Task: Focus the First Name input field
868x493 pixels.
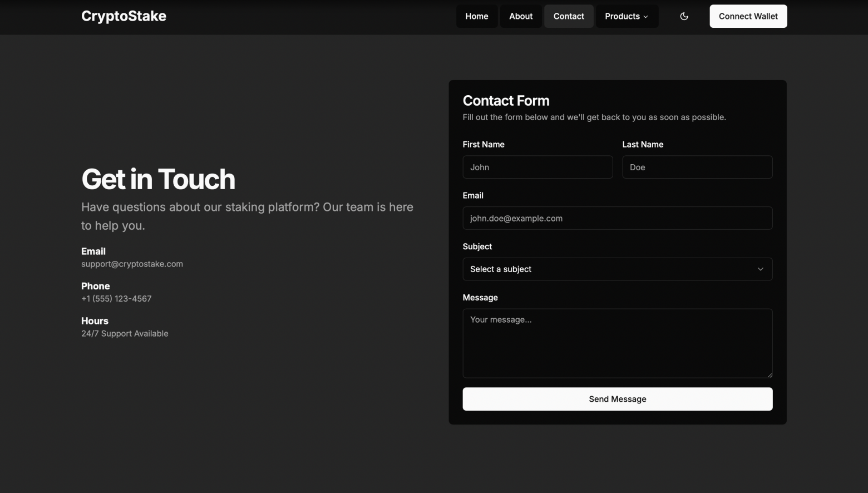Action: pos(537,167)
